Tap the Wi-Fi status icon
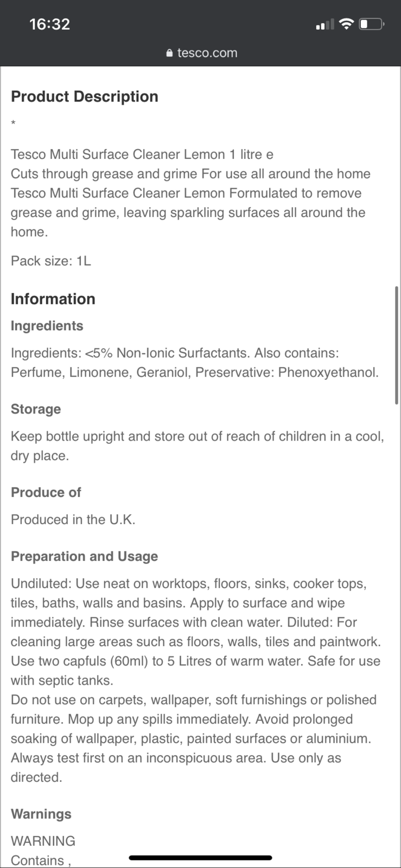This screenshot has width=401, height=868. pyautogui.click(x=346, y=24)
